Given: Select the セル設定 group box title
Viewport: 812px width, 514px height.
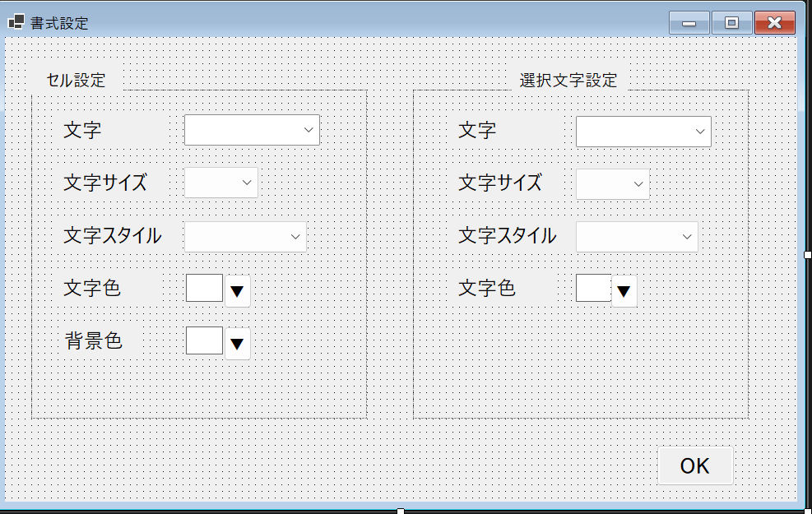Looking at the screenshot, I should [x=77, y=81].
